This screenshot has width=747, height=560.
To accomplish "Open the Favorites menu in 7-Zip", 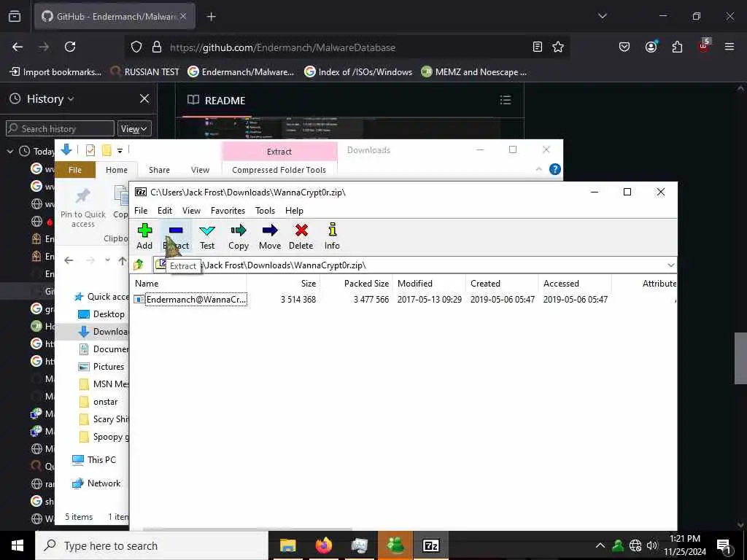I will [x=228, y=211].
